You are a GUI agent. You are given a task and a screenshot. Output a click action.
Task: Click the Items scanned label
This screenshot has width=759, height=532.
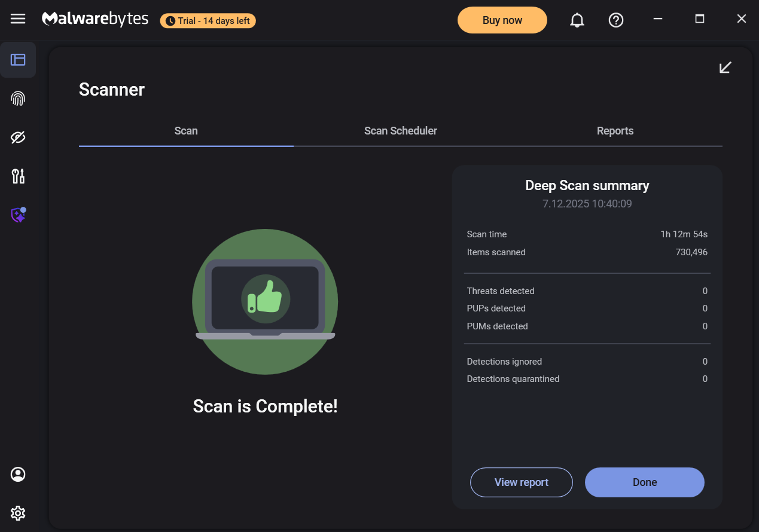(x=496, y=252)
